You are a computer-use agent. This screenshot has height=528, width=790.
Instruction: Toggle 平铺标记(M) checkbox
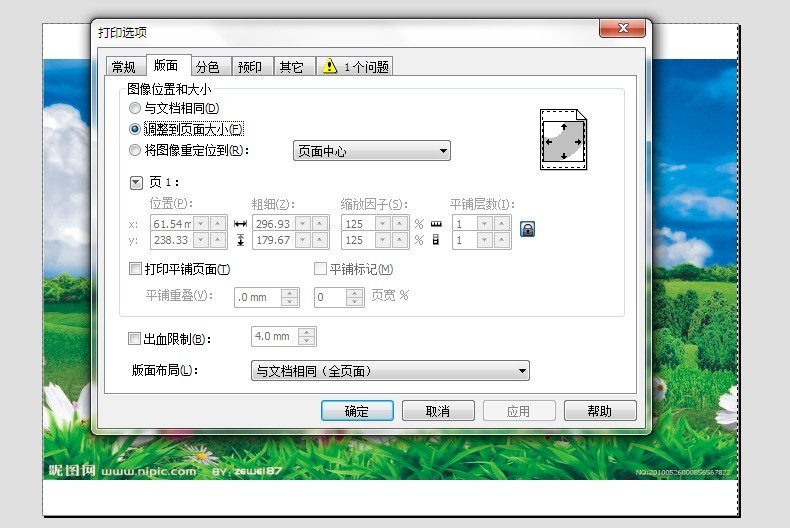coord(320,269)
